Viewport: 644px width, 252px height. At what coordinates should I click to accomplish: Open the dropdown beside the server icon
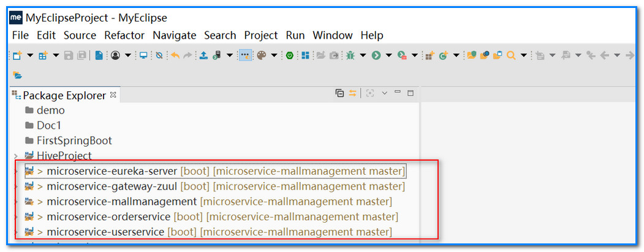coord(230,56)
